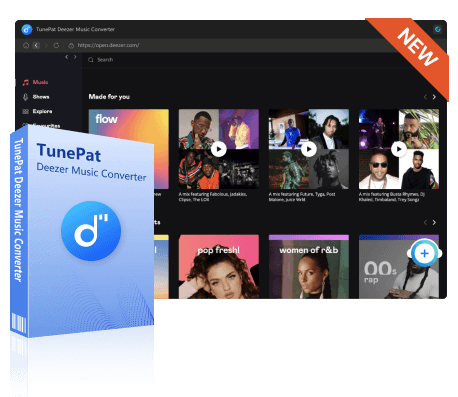Reload the page with the refresh icon
This screenshot has height=397, width=458.
coord(56,45)
